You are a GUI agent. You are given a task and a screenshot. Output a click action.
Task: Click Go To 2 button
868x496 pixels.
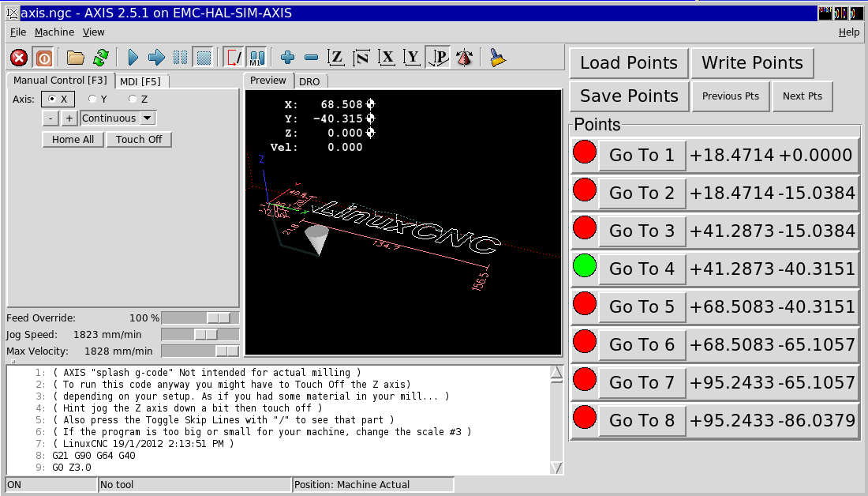(x=642, y=193)
